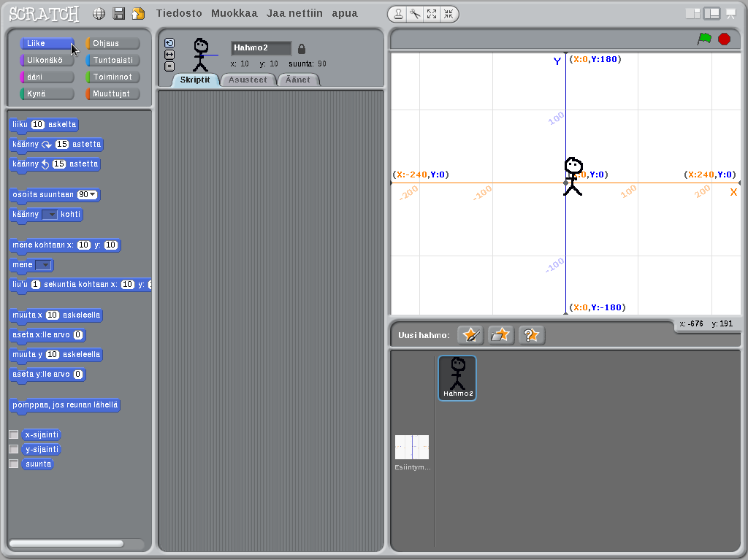Screen dimensions: 748x560
Task: Click the x-sijainti reporter block
Action: [x=42, y=434]
